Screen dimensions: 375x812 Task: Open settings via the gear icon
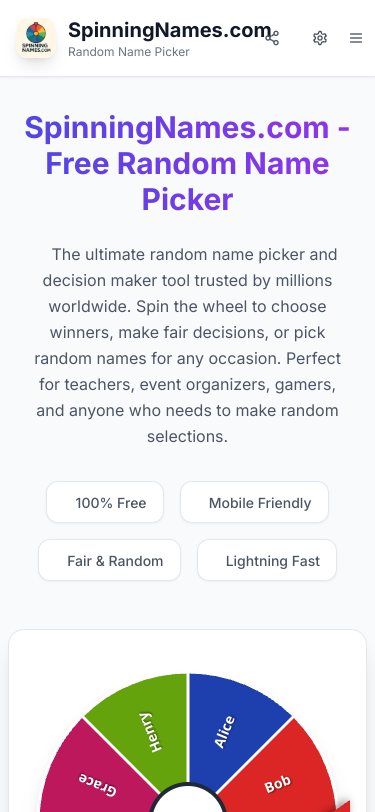coord(320,38)
